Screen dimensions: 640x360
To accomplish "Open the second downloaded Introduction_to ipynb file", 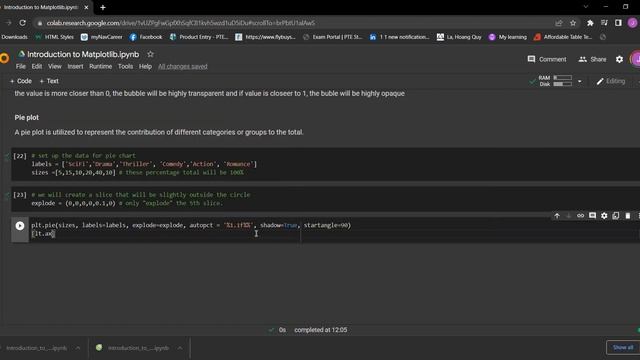I will coord(133,348).
